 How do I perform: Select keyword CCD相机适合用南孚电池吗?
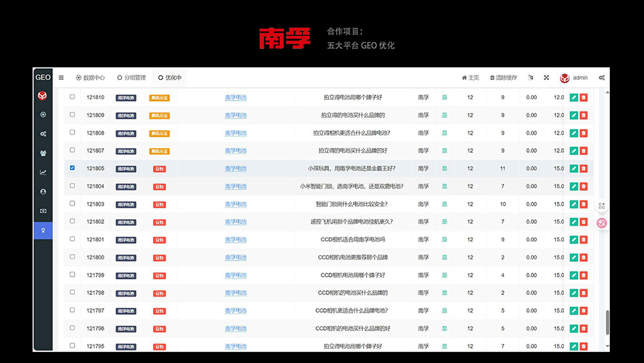coord(353,240)
